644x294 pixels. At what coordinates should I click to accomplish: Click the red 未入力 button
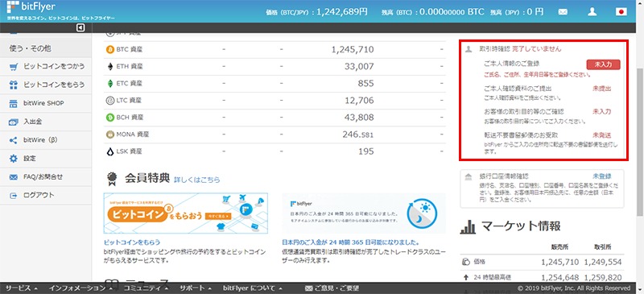(x=603, y=64)
